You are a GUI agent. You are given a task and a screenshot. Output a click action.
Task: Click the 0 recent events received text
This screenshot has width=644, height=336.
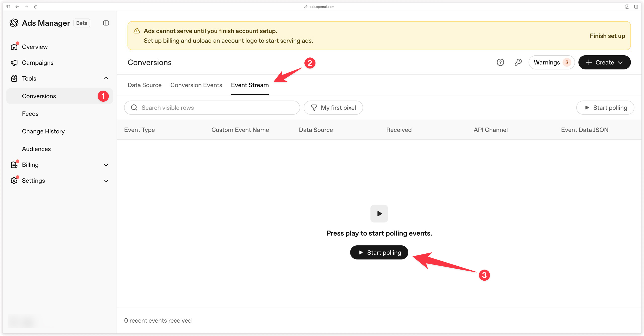(x=158, y=320)
